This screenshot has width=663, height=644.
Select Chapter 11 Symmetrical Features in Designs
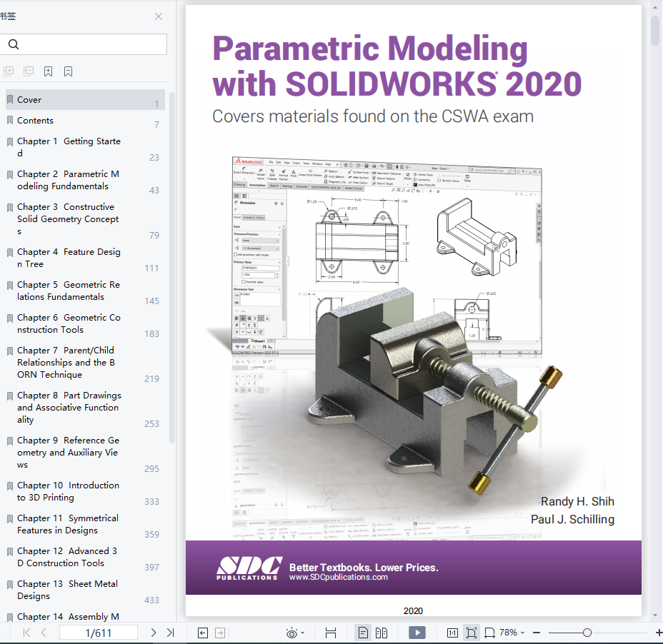[84, 524]
